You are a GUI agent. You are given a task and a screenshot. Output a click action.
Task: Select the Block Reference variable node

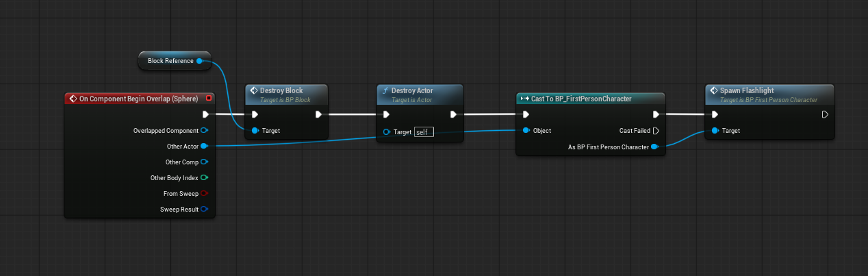pos(175,61)
